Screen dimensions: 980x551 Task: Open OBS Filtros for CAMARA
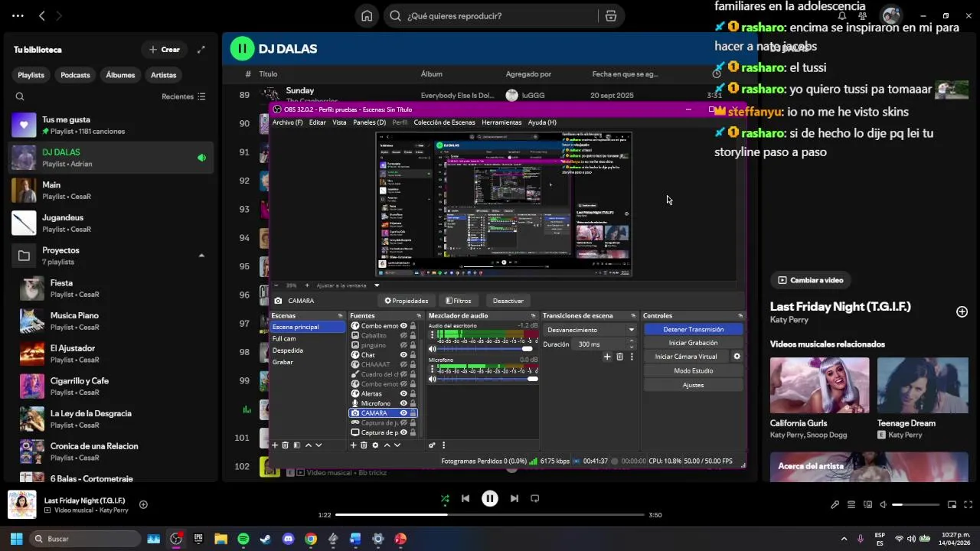coord(459,301)
